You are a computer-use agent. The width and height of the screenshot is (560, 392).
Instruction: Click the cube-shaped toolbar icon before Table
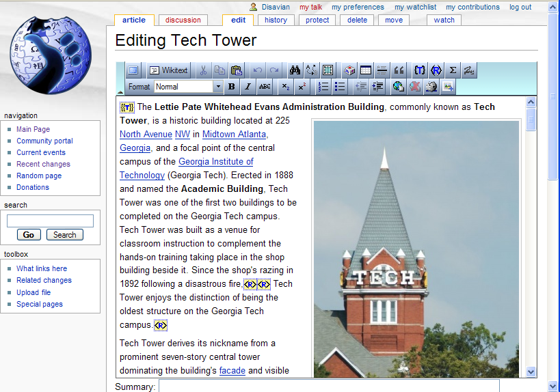coord(349,70)
